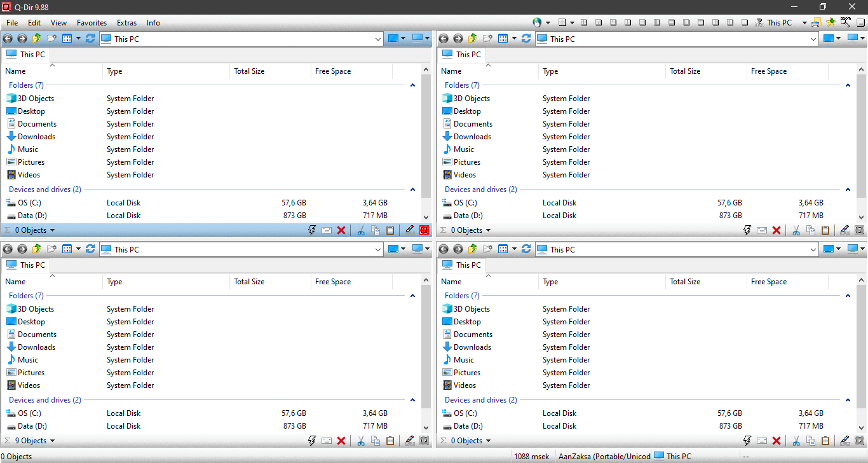Screen dimensions: 868x463
Task: Toggle the selection box icon in the upper-right pane status bar
Action: (860, 230)
